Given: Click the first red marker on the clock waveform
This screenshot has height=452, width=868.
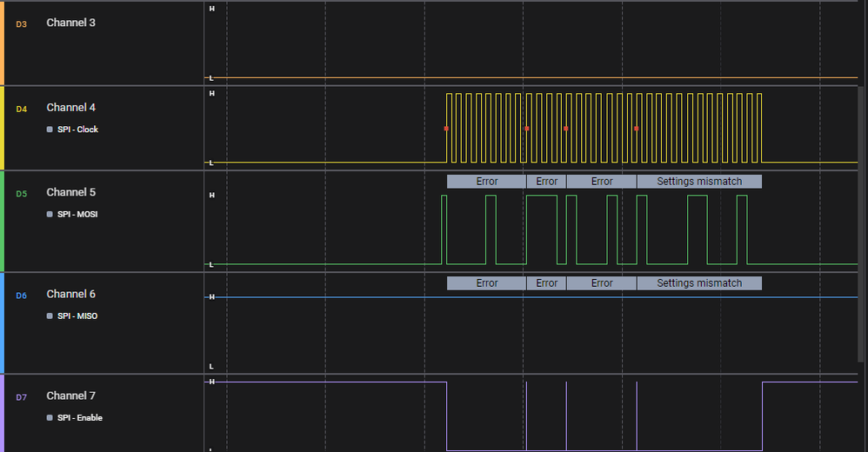Looking at the screenshot, I should click(446, 129).
